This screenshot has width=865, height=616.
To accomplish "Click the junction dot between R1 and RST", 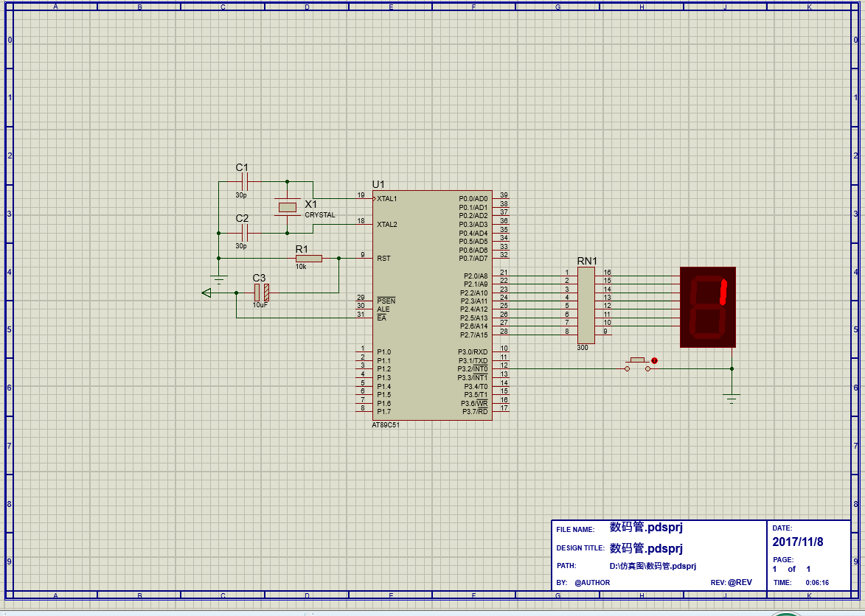I will (338, 259).
